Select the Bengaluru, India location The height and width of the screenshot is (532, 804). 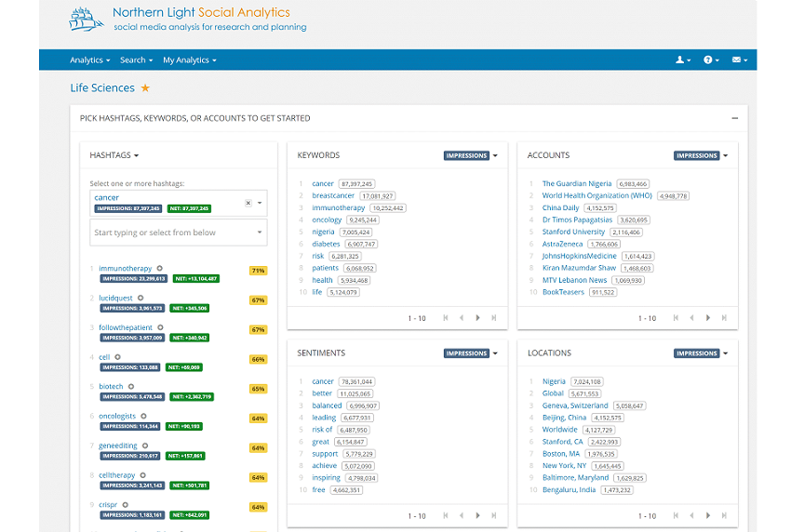pyautogui.click(x=569, y=490)
